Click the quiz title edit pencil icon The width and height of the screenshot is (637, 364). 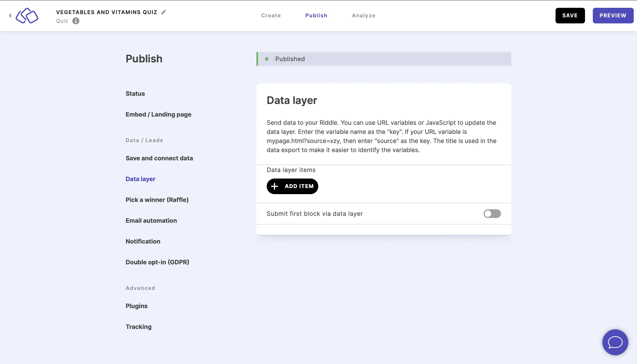pos(164,12)
